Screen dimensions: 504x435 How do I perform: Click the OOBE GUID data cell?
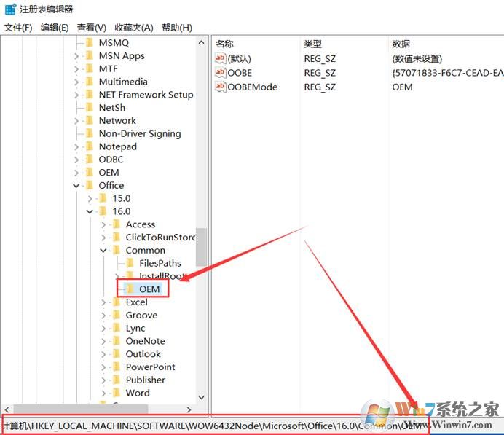point(448,73)
